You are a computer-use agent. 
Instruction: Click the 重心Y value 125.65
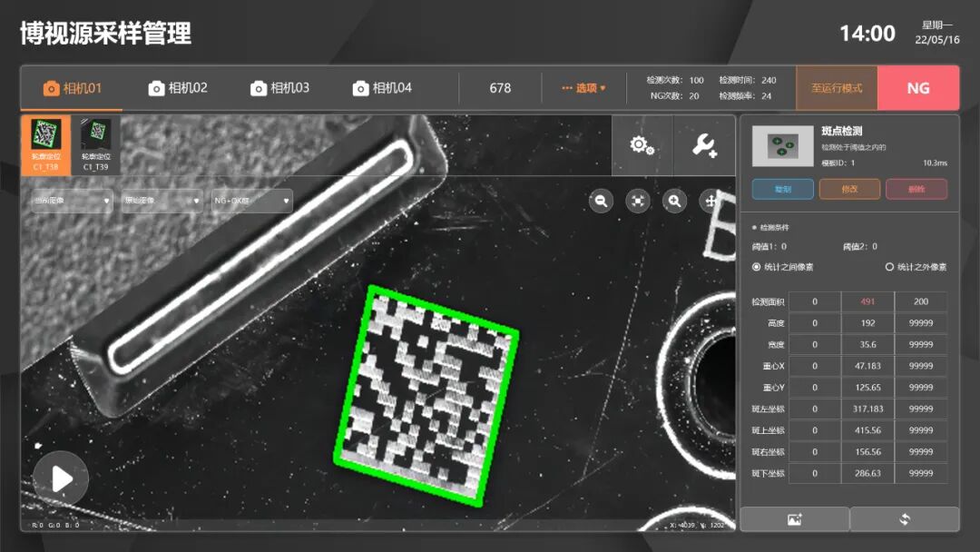(x=867, y=388)
